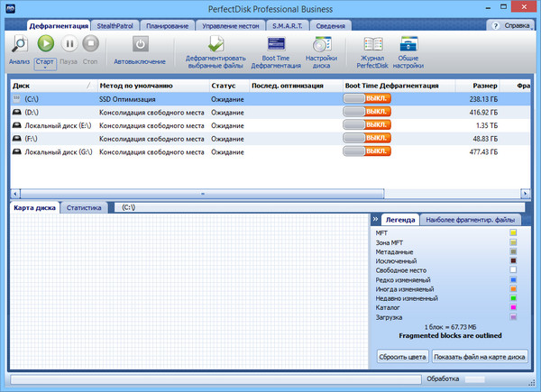The image size is (541, 392).
Task: Open Boot Time Дефрагментация tool
Action: [x=274, y=44]
